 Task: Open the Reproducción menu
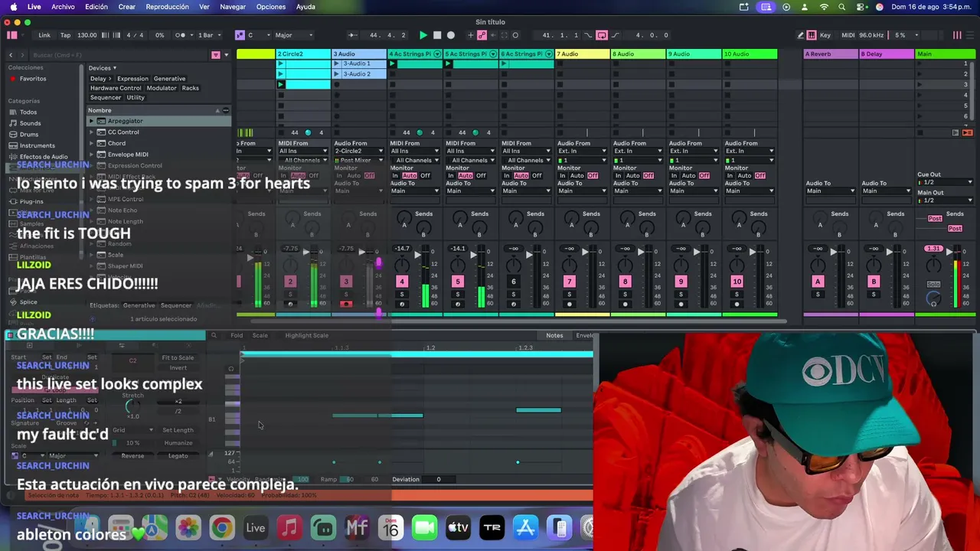tap(167, 7)
